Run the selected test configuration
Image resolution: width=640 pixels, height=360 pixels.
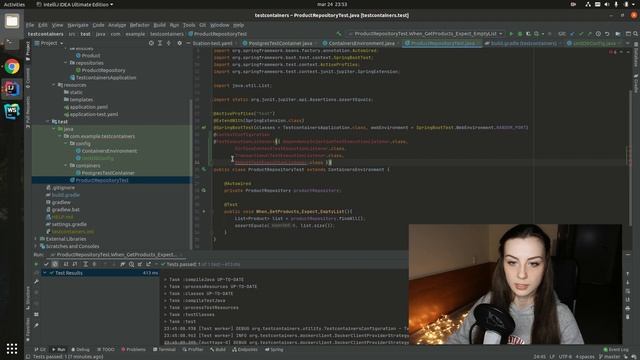511,34
